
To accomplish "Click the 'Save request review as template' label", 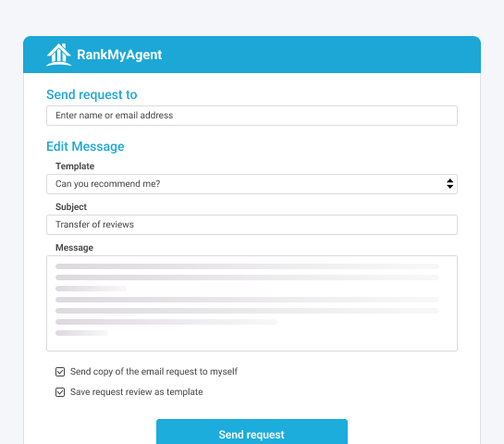I will click(x=136, y=392).
